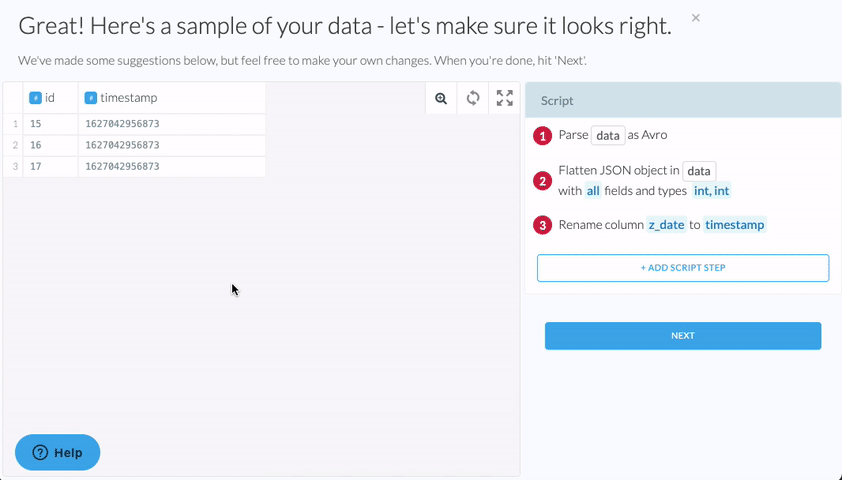Click the Add Script Step button
842x480 pixels.
click(x=683, y=268)
